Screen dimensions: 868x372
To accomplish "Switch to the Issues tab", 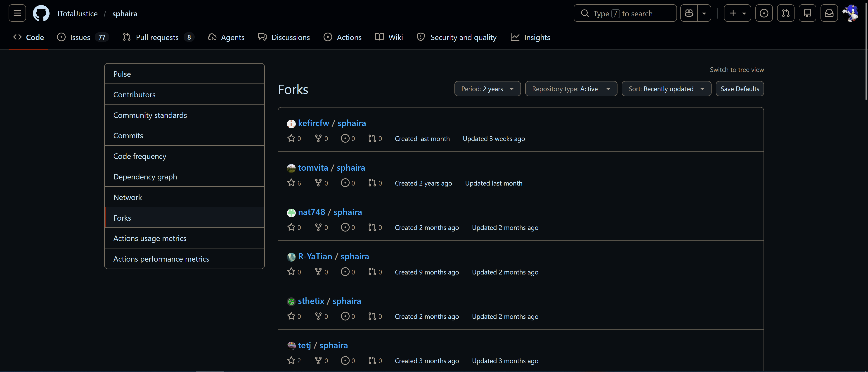I will click(83, 37).
